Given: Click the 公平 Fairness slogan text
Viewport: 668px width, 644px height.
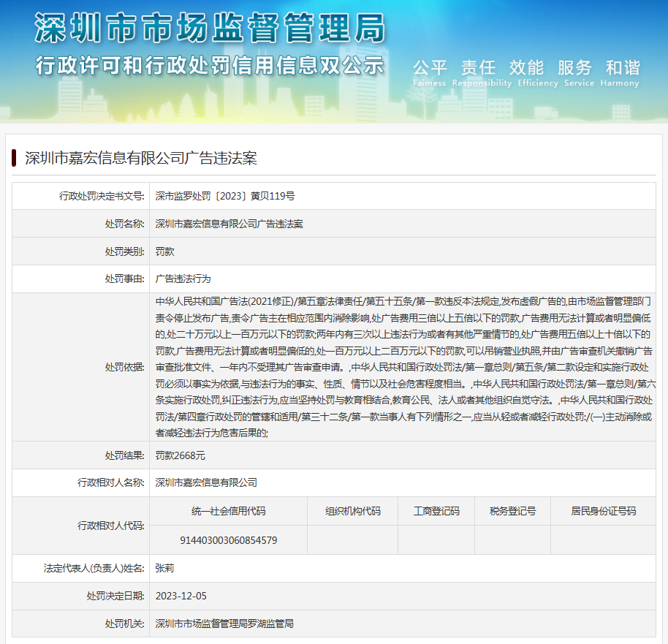Looking at the screenshot, I should coord(429,73).
